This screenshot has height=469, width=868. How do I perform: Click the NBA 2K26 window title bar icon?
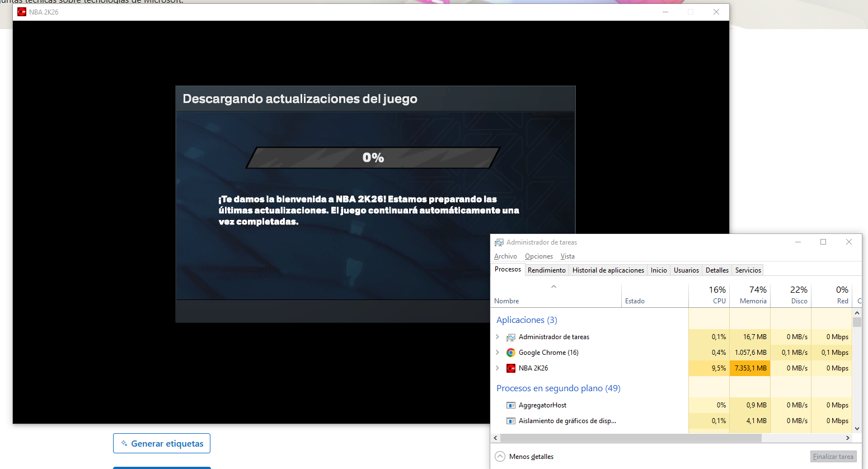coord(22,12)
